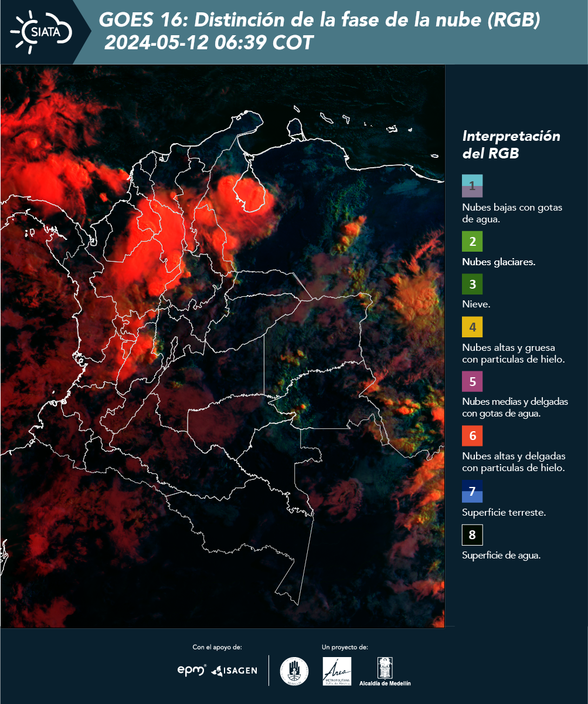The height and width of the screenshot is (704, 588).
Task: Click the 'Con el apoyo de:' caption
Action: pos(217,647)
